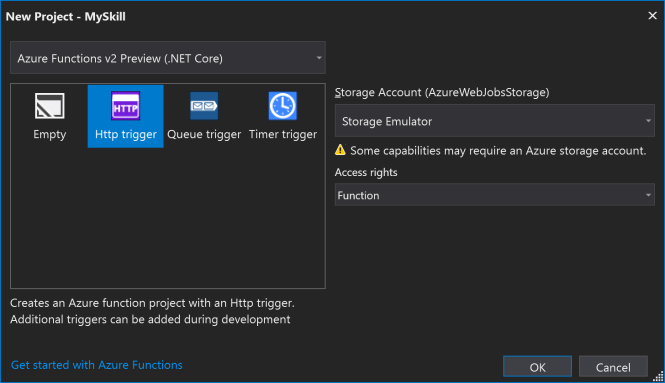Cancel the New Project dialog

point(613,367)
